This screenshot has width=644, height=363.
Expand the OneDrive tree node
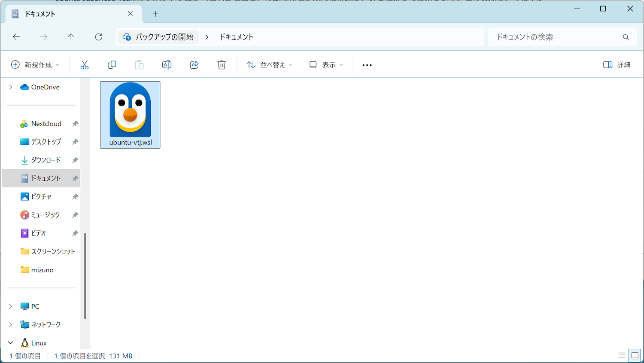11,87
